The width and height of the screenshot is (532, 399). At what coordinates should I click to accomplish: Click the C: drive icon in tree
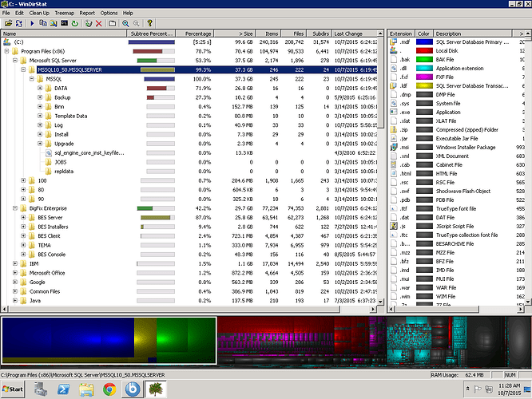tap(6, 42)
